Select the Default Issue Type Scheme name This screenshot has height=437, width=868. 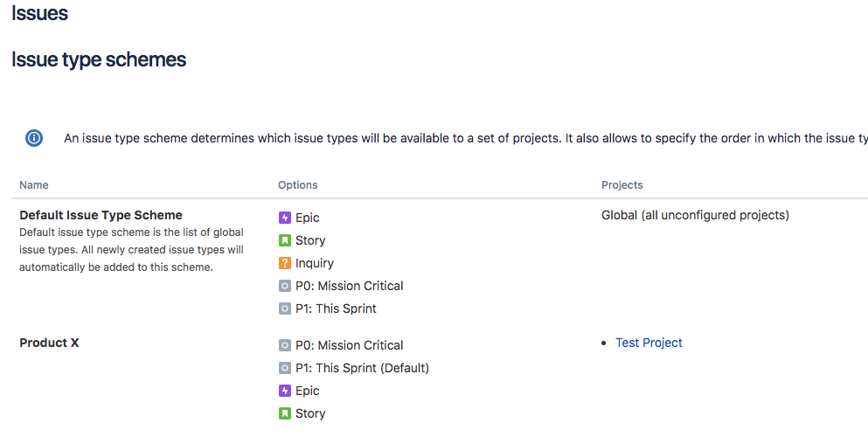click(101, 215)
